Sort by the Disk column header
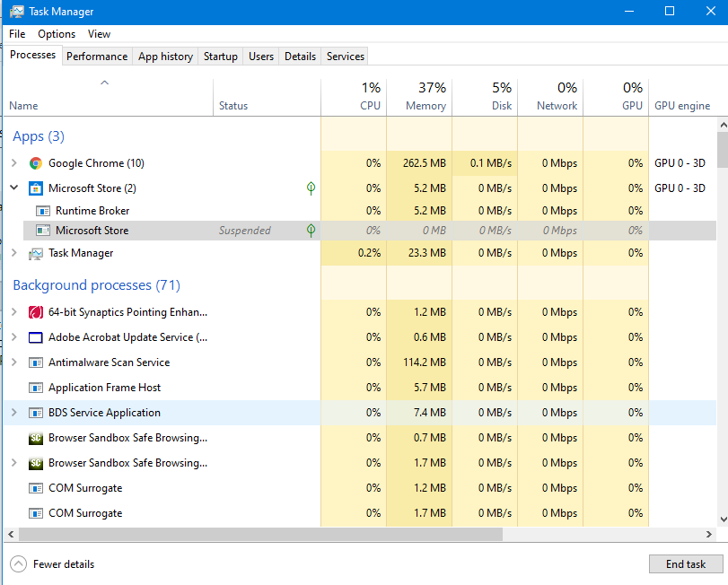Image resolution: width=728 pixels, height=585 pixels. tap(484, 98)
